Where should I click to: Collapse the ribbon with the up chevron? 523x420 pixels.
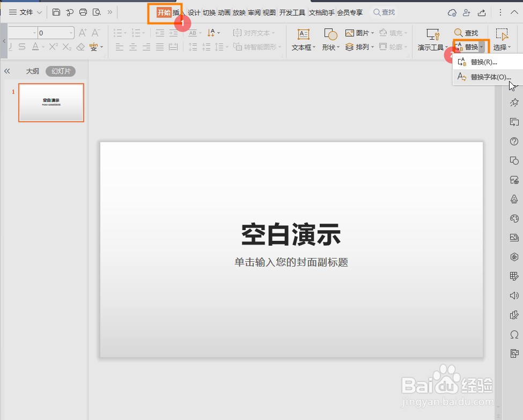coord(514,12)
